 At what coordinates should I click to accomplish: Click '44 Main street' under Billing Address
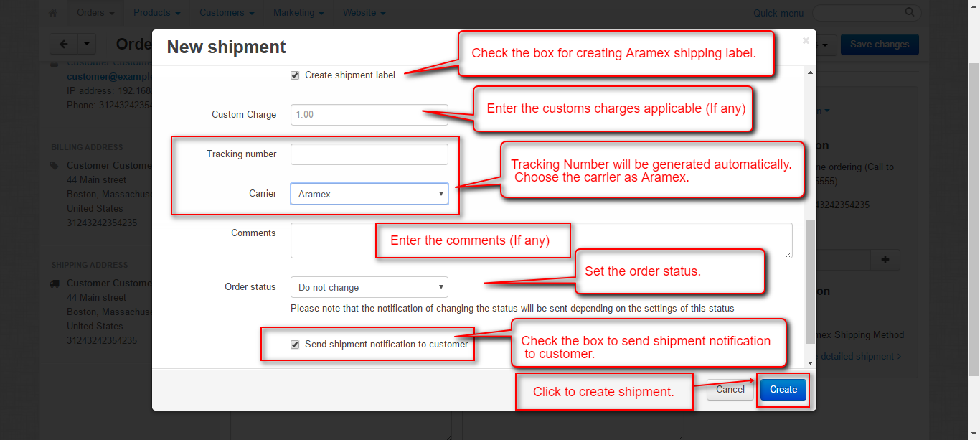pyautogui.click(x=96, y=180)
